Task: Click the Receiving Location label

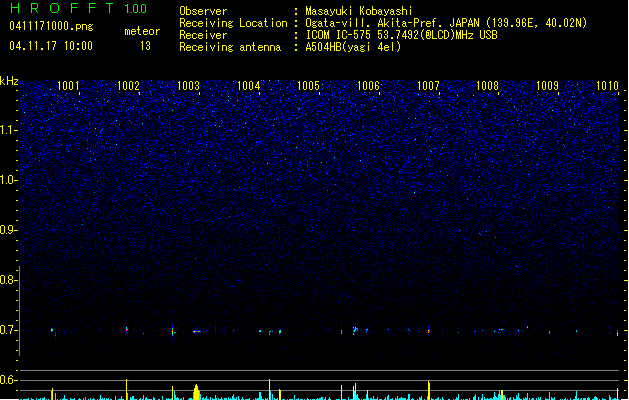Action: pyautogui.click(x=233, y=23)
